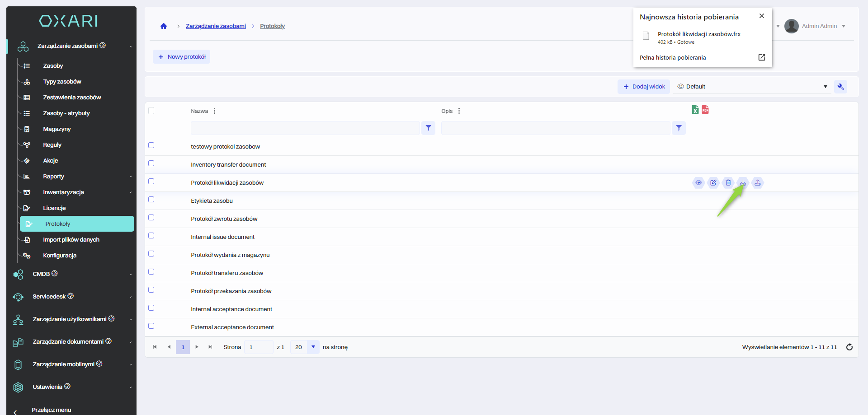Download the Protokół likwidacji zasobów template
Viewport: 868px width, 415px height.
tap(743, 183)
